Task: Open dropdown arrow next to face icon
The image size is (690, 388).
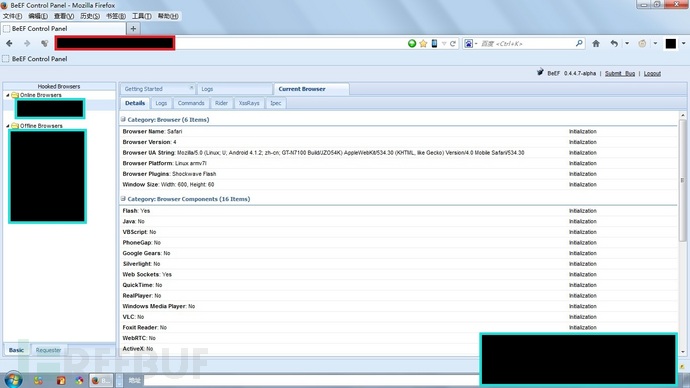Action: tap(655, 43)
